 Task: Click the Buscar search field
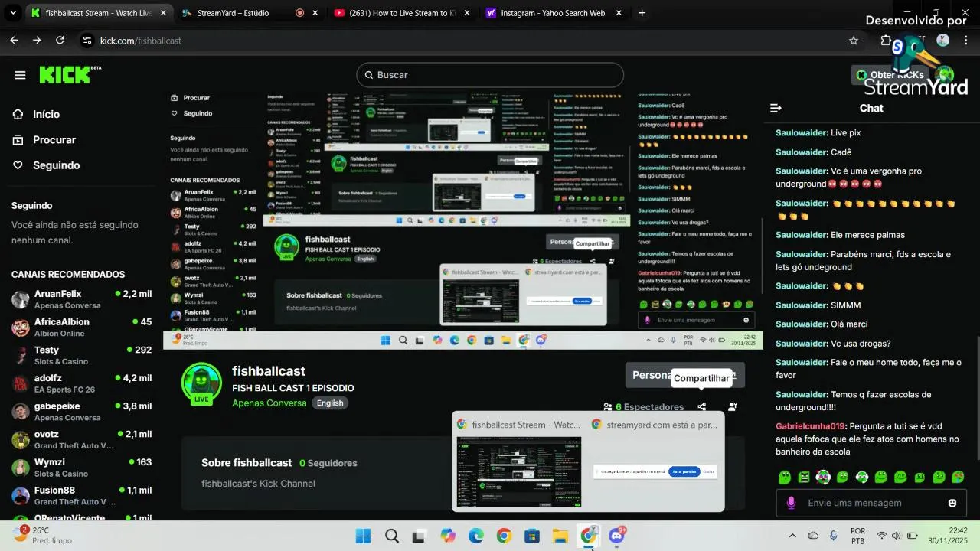coord(490,75)
